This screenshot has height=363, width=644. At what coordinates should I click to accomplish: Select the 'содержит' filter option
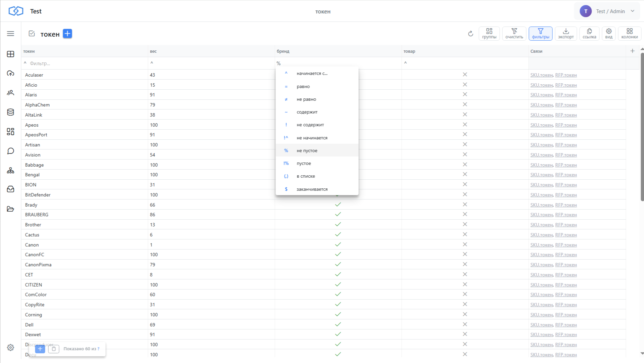317,112
